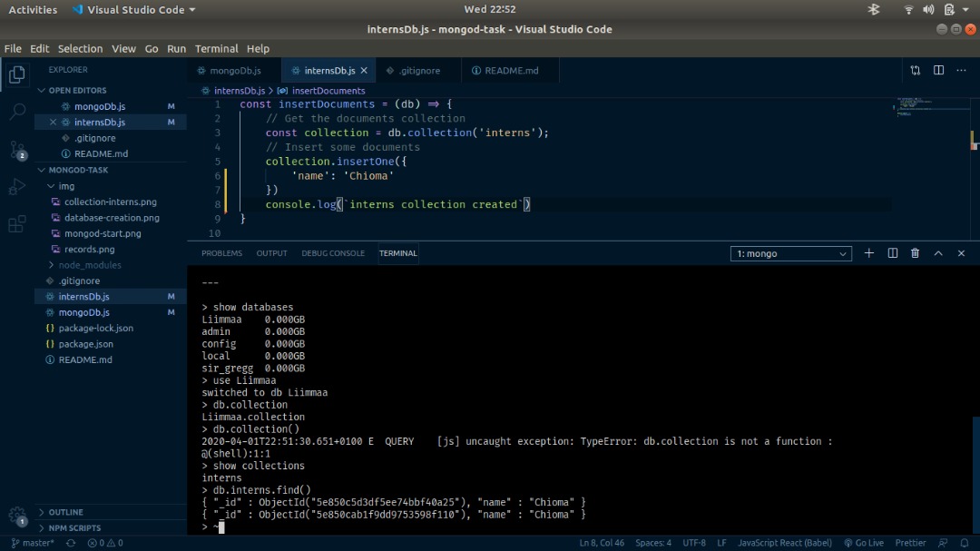Open the Run and Debug view

click(17, 186)
